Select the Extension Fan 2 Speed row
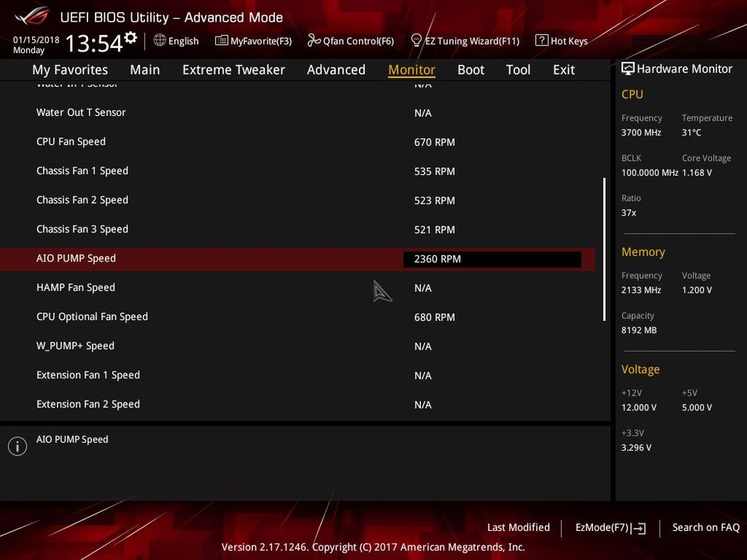This screenshot has height=560, width=747. 298,404
